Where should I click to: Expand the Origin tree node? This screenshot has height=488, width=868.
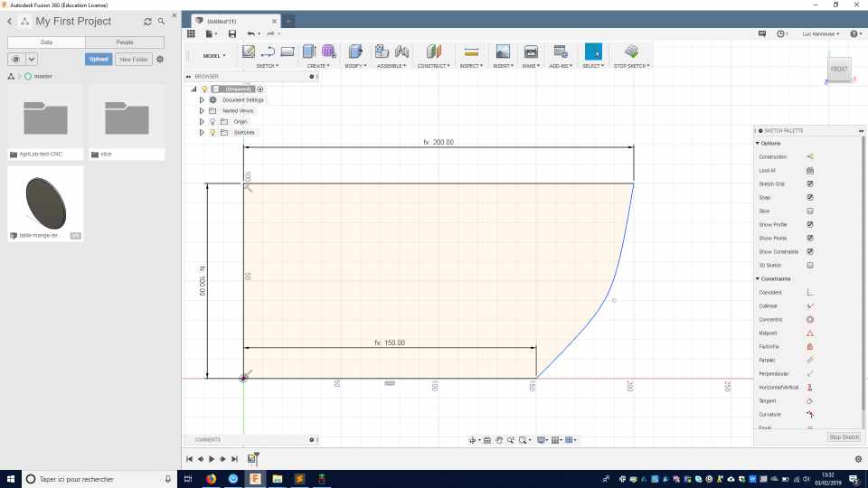click(x=202, y=122)
